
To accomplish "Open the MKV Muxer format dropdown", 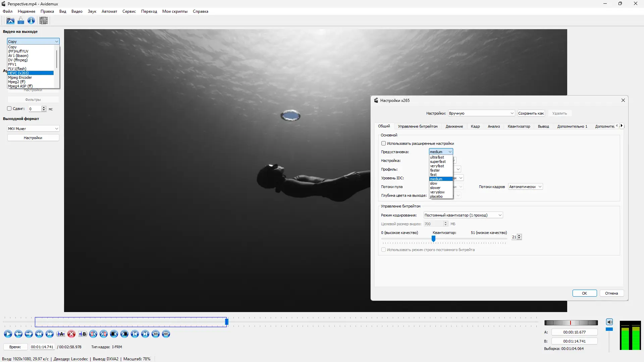I will [33, 129].
